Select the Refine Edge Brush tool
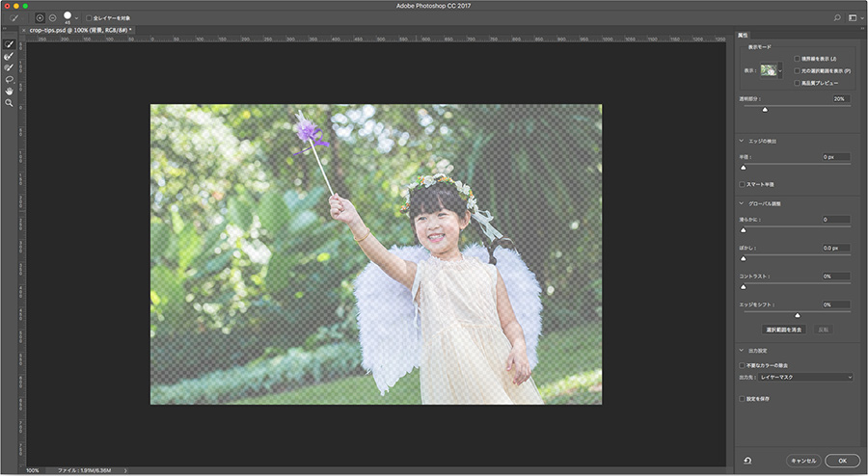The image size is (868, 476). 9,57
